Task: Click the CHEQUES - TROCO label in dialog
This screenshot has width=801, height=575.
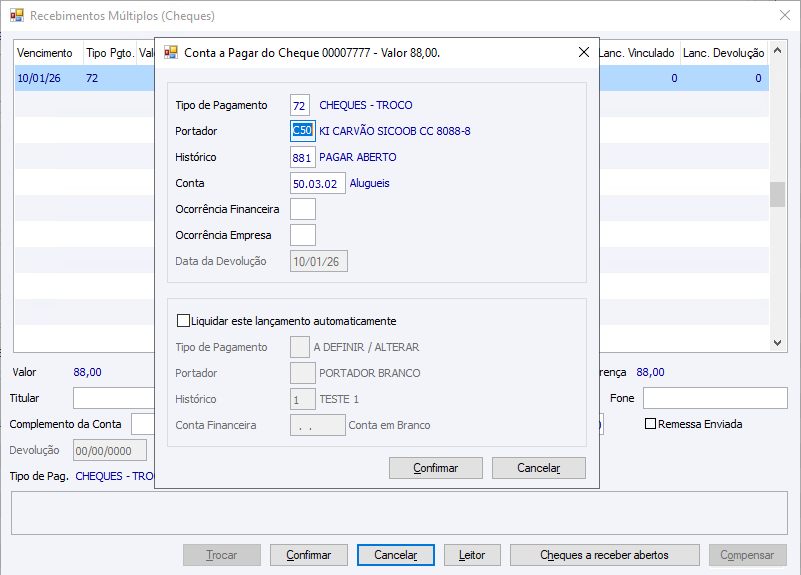Action: pos(366,105)
